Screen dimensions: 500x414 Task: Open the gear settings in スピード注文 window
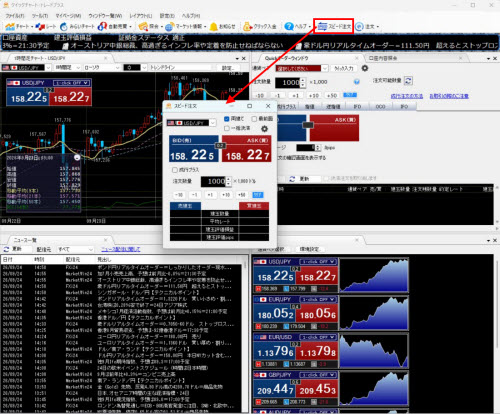264,128
